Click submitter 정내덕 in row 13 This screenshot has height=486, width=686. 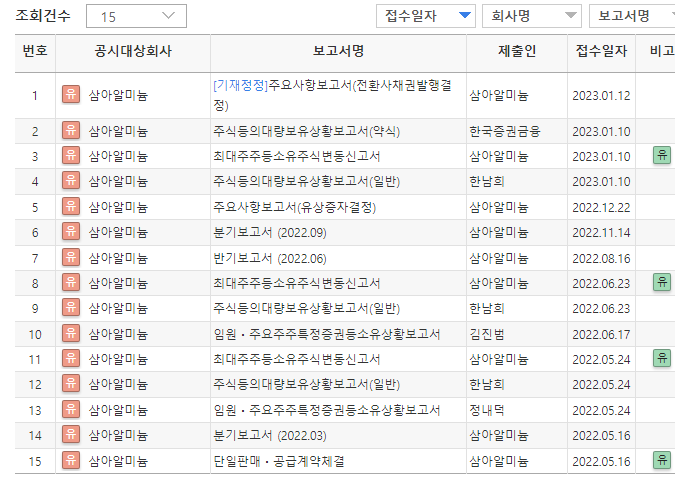(486, 410)
